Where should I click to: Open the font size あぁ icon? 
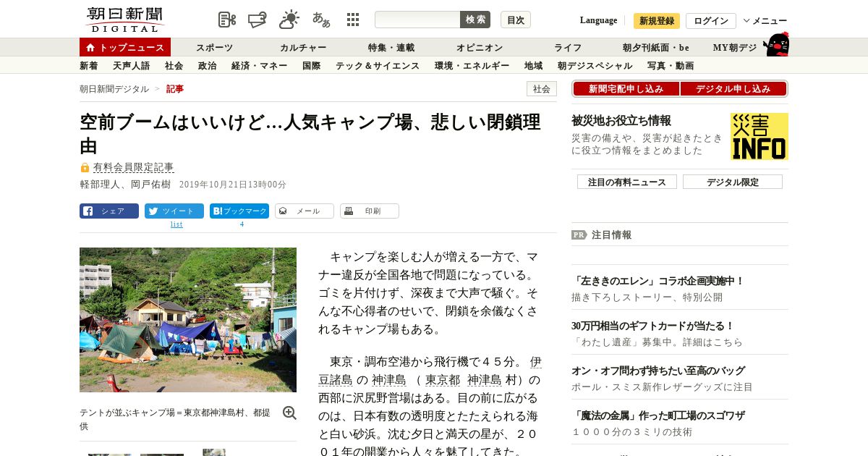pos(321,20)
